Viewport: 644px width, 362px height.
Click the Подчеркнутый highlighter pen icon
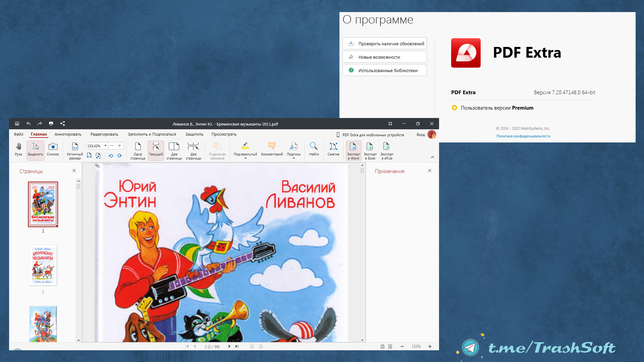pos(245,146)
